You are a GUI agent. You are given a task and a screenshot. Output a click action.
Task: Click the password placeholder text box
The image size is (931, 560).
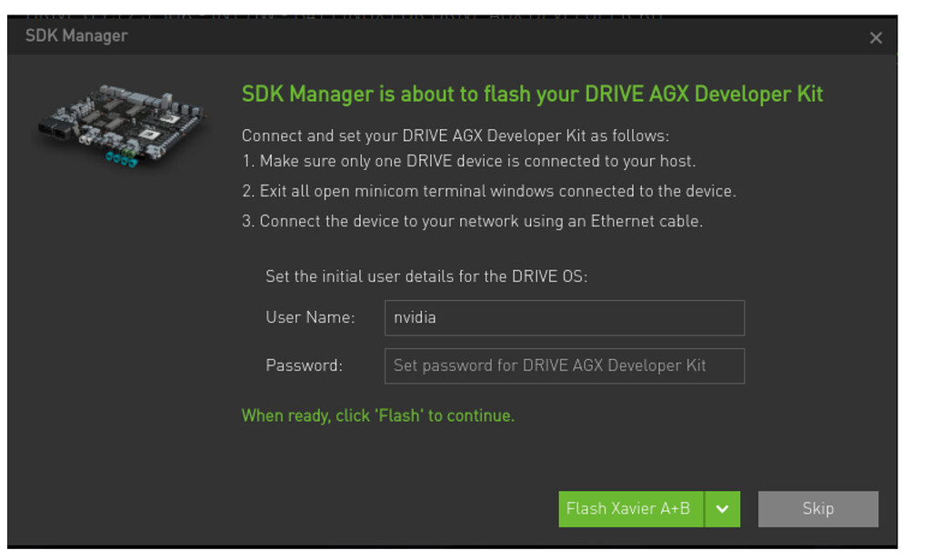click(564, 365)
